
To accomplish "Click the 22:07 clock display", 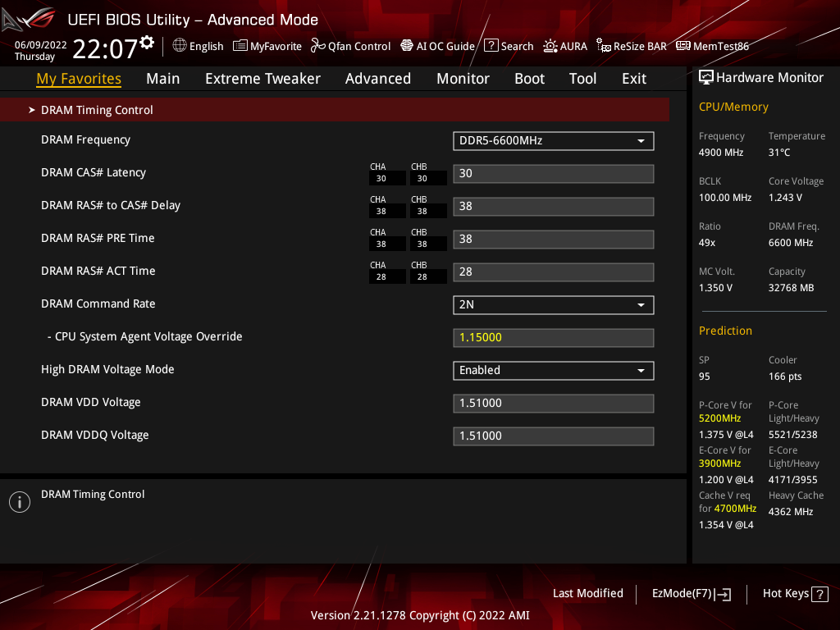I will (106, 49).
